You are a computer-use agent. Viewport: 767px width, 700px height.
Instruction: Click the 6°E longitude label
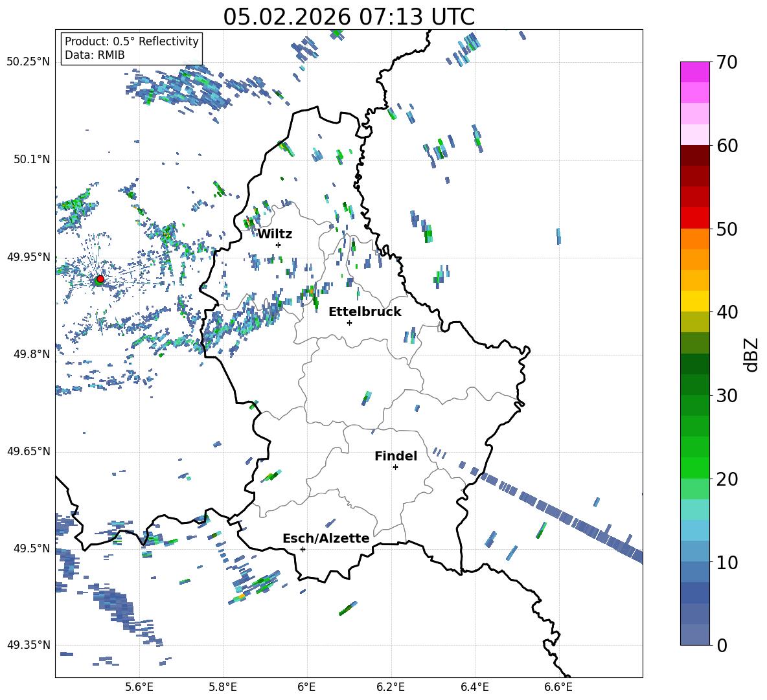tap(306, 687)
